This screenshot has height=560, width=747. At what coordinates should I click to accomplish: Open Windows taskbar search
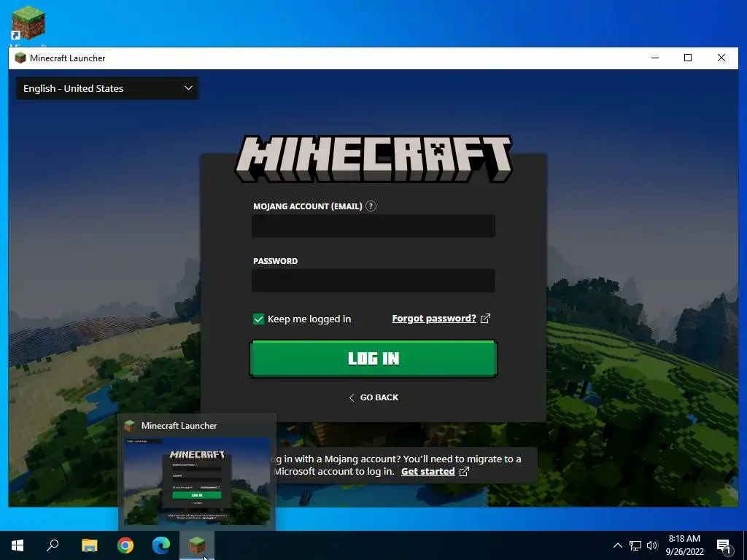(x=53, y=545)
